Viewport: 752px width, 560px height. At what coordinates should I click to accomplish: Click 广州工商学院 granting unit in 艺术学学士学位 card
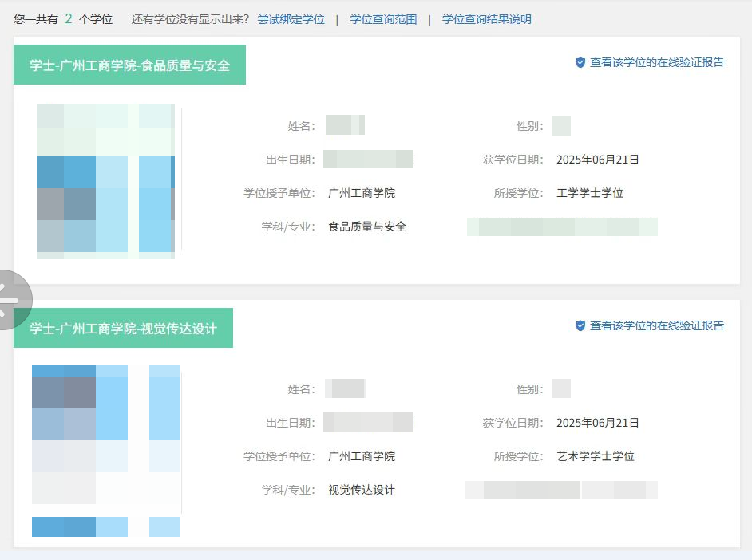(x=362, y=456)
